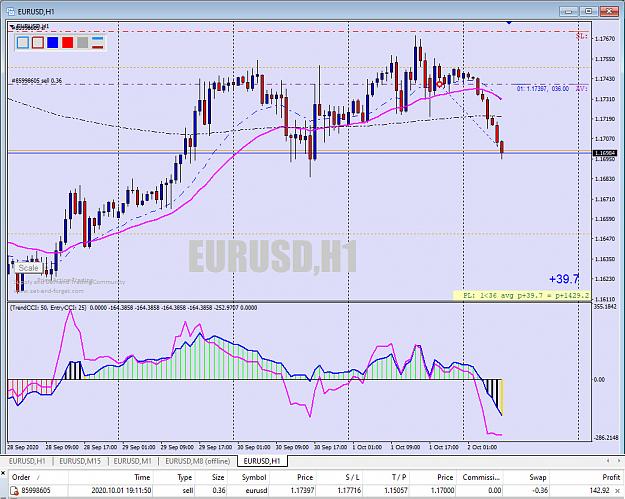Click the sell order icon beside 85998605
Screen dimensions: 625x499
click(15, 491)
